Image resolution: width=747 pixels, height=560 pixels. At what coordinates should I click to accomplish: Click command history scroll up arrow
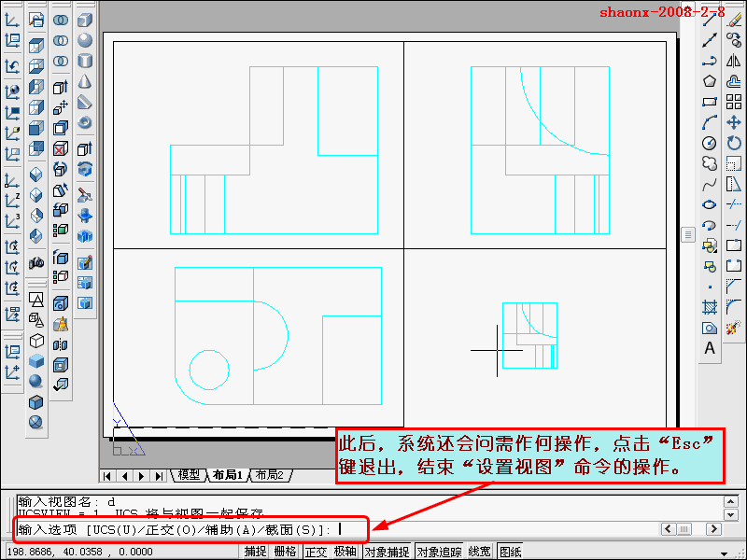click(x=731, y=501)
